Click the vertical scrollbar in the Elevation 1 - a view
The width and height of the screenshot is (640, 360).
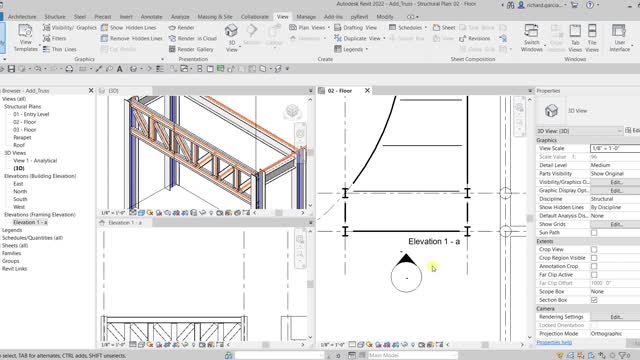click(310, 284)
